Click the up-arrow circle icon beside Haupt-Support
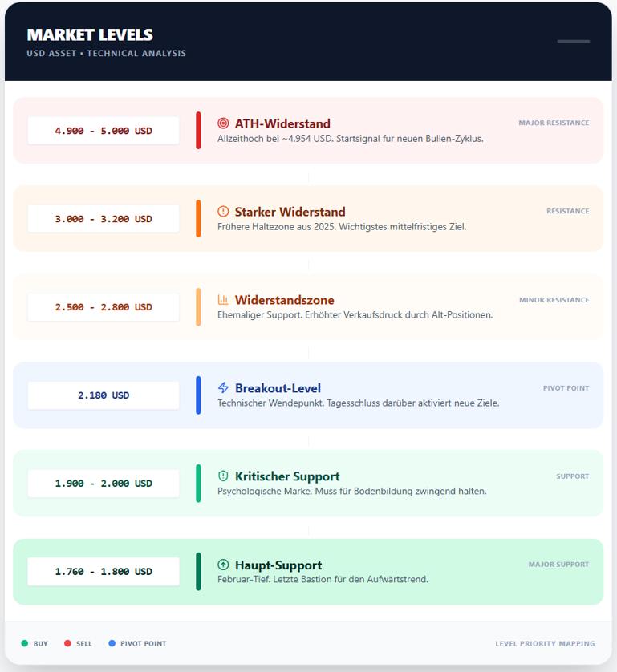Screen dimensions: 617x672 pyautogui.click(x=223, y=565)
